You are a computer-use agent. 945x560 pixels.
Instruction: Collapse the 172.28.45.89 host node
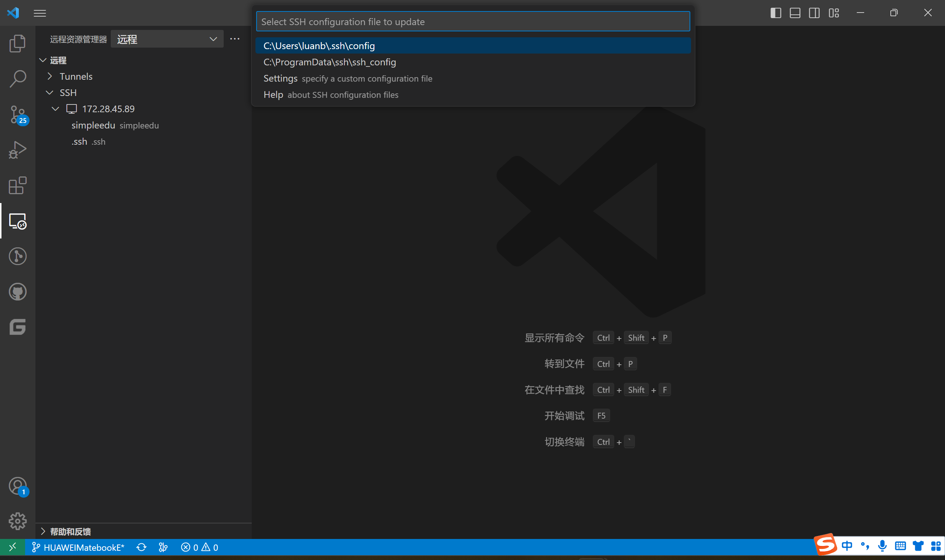tap(143, 109)
